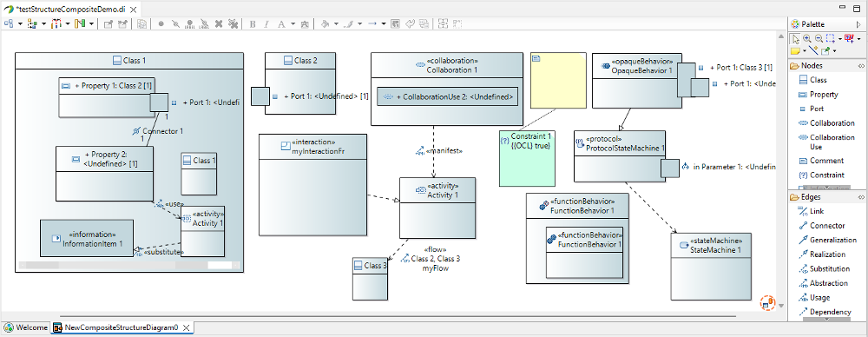Viewport: 868px width, 337px height.
Task: Click the outer FunctionBehavior 1 header
Action: 577,206
